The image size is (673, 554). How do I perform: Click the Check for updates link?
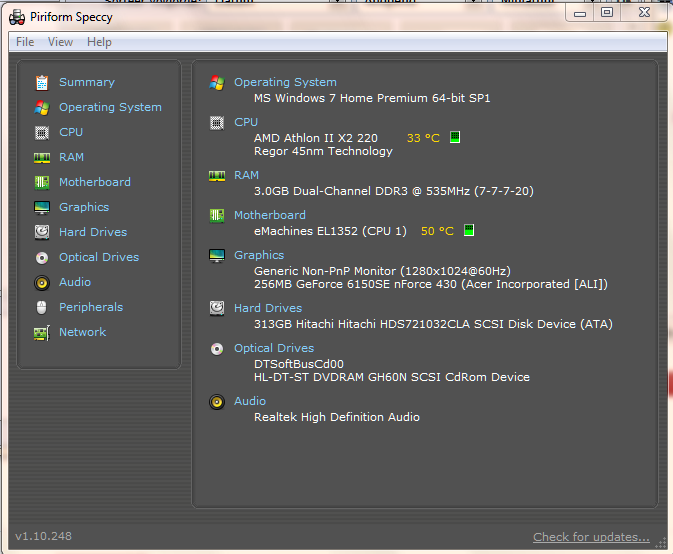pos(591,537)
